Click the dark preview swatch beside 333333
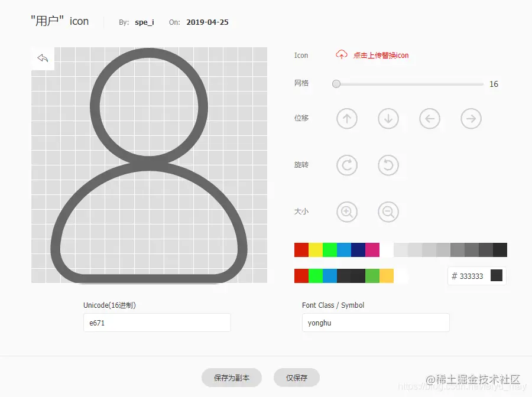Screen dimensions: 532x397 click(x=497, y=276)
